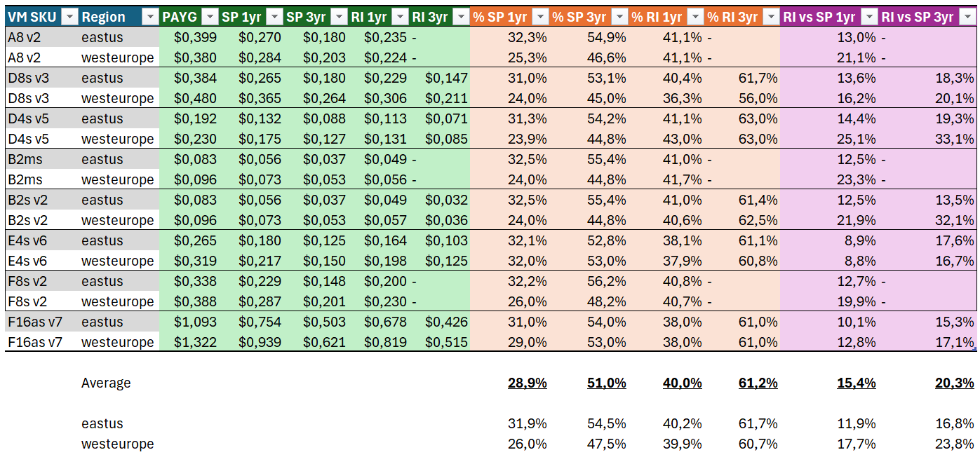
Task: Select the 33,1% RI vs SP cell
Action: tap(955, 139)
